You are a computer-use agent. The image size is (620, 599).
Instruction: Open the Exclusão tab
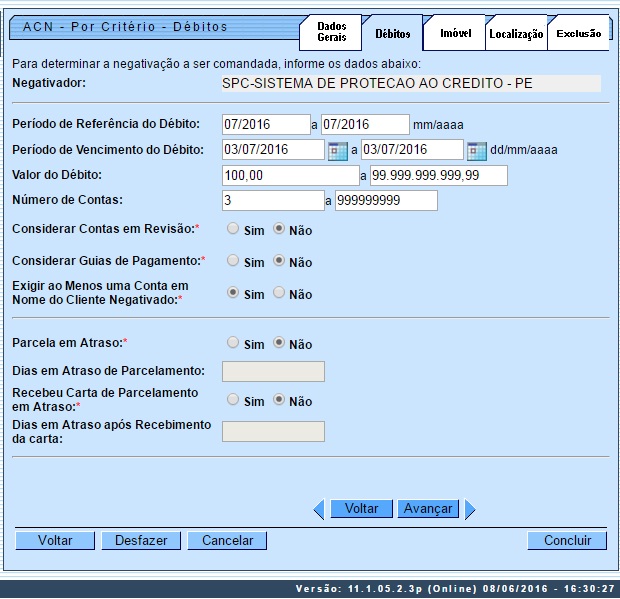pos(578,33)
